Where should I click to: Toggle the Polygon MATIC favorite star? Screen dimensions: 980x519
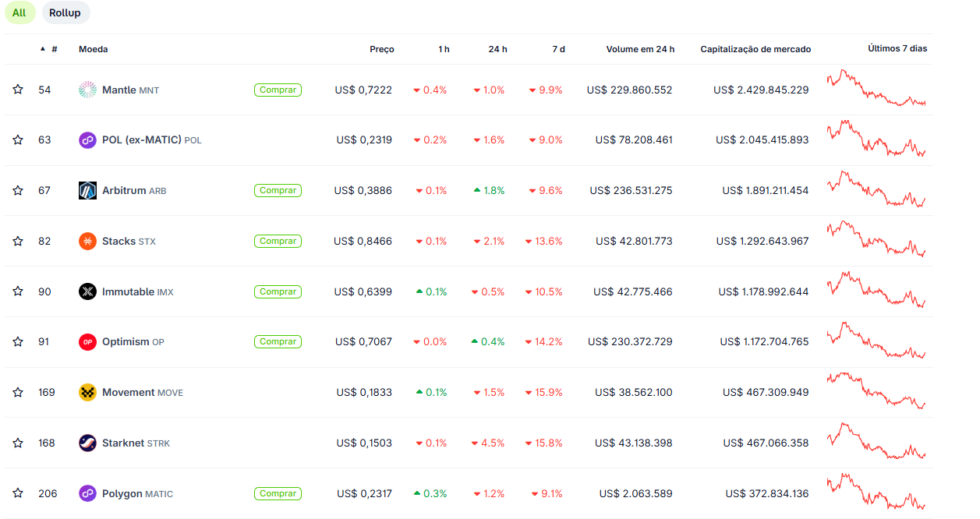[x=18, y=493]
